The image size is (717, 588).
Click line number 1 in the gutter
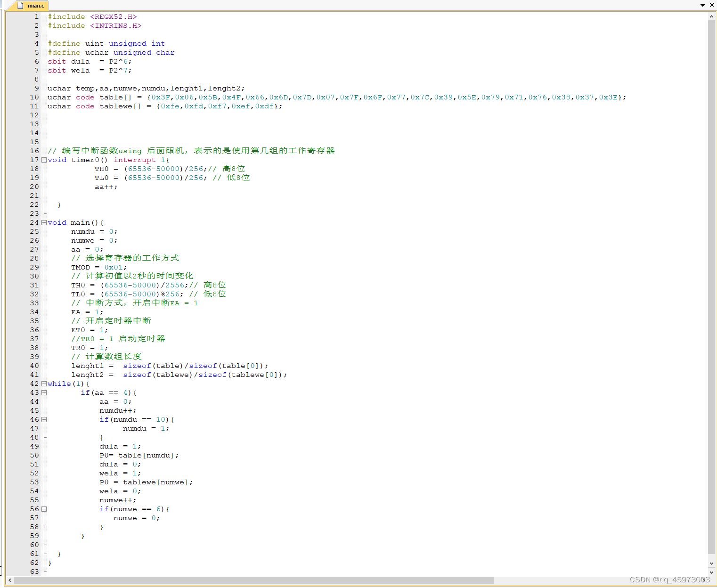point(36,16)
